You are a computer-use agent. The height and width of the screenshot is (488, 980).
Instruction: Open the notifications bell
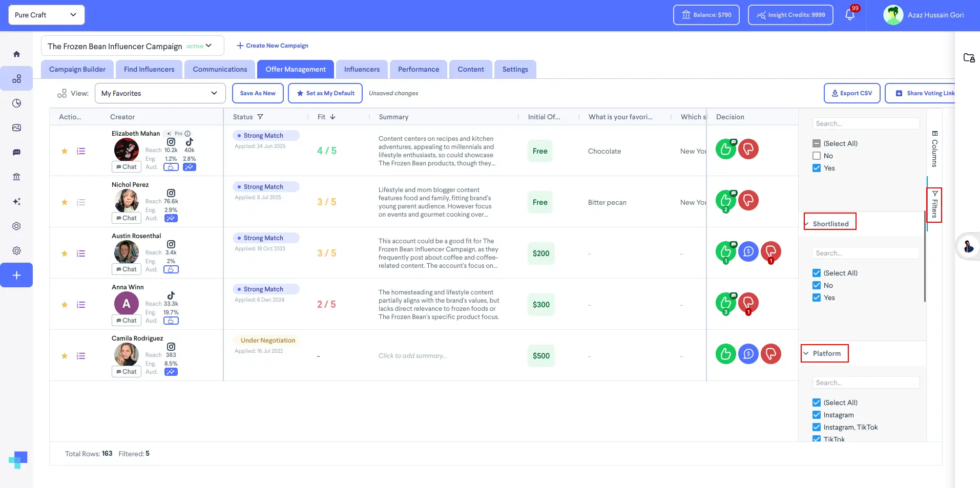point(850,15)
